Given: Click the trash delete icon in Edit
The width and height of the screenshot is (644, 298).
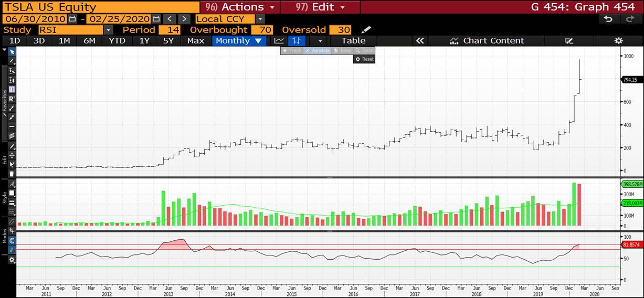Looking at the screenshot, I should click(x=12, y=174).
